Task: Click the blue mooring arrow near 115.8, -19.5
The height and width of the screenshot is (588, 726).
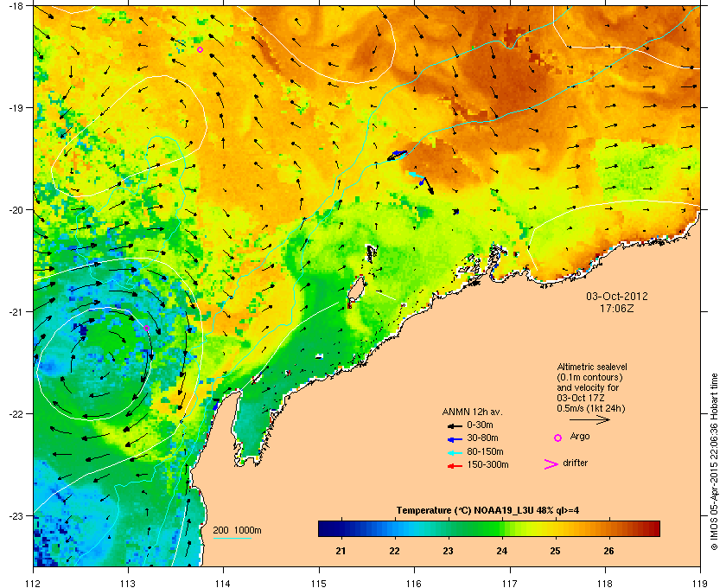Action: click(x=398, y=155)
